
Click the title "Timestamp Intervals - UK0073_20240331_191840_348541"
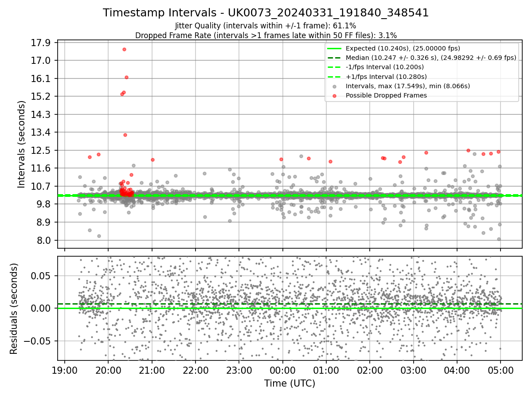(266, 13)
